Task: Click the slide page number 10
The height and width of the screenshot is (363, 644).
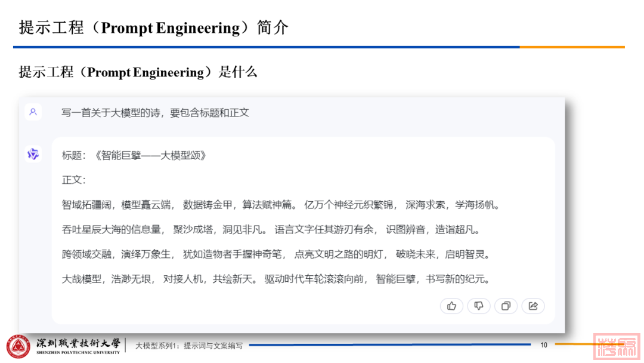Action: (543, 345)
